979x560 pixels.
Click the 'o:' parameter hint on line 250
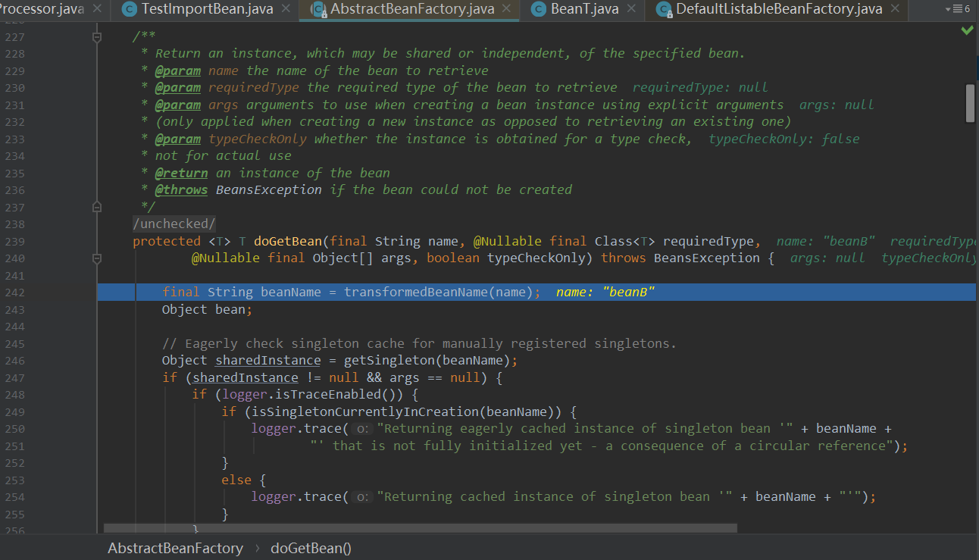tap(361, 429)
